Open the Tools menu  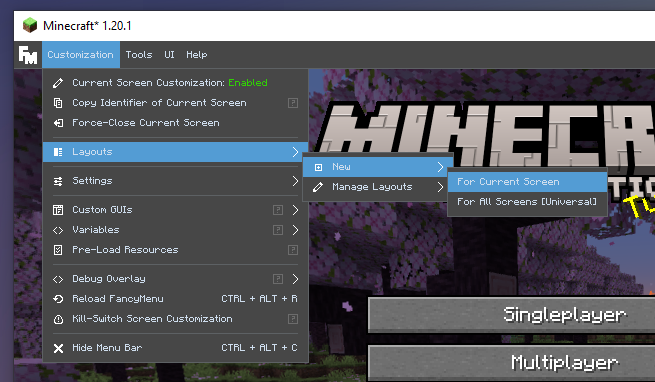click(139, 55)
